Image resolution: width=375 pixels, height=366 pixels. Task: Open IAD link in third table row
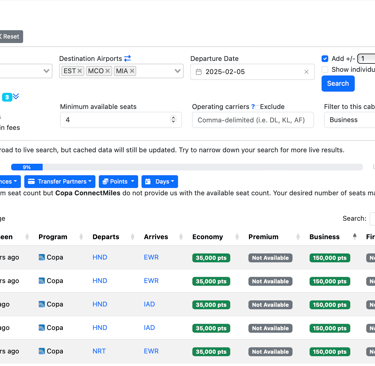(149, 304)
